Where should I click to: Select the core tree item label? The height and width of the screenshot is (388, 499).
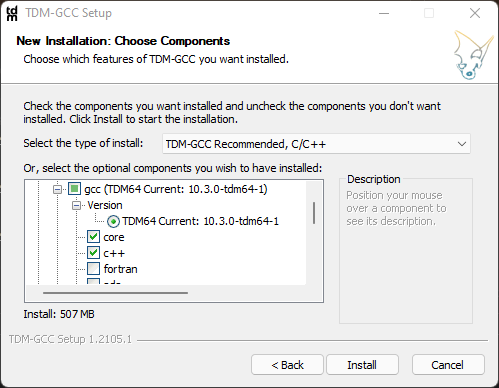tap(114, 237)
